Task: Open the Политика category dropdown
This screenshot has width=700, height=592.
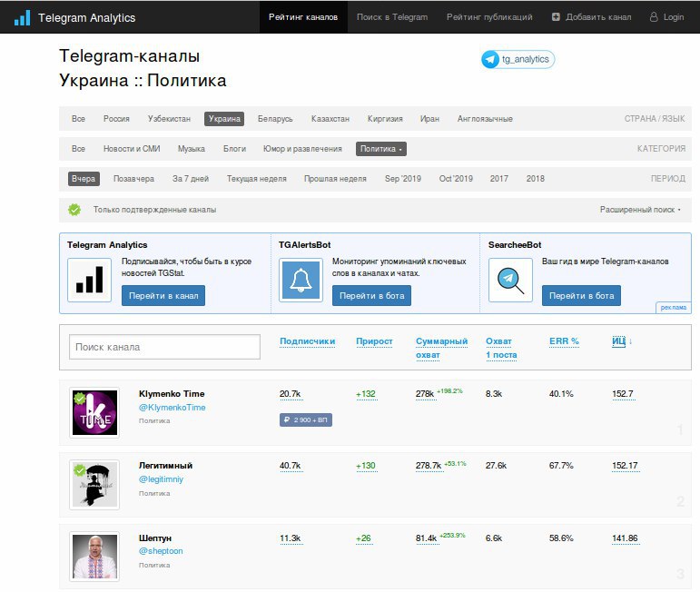Action: tap(380, 149)
